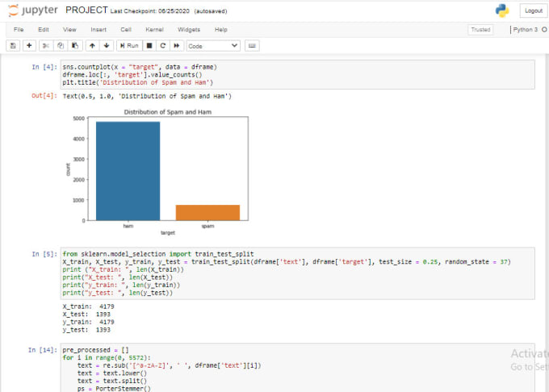Click the y_test: 1393 output line
The image size is (549, 392).
tap(86, 330)
